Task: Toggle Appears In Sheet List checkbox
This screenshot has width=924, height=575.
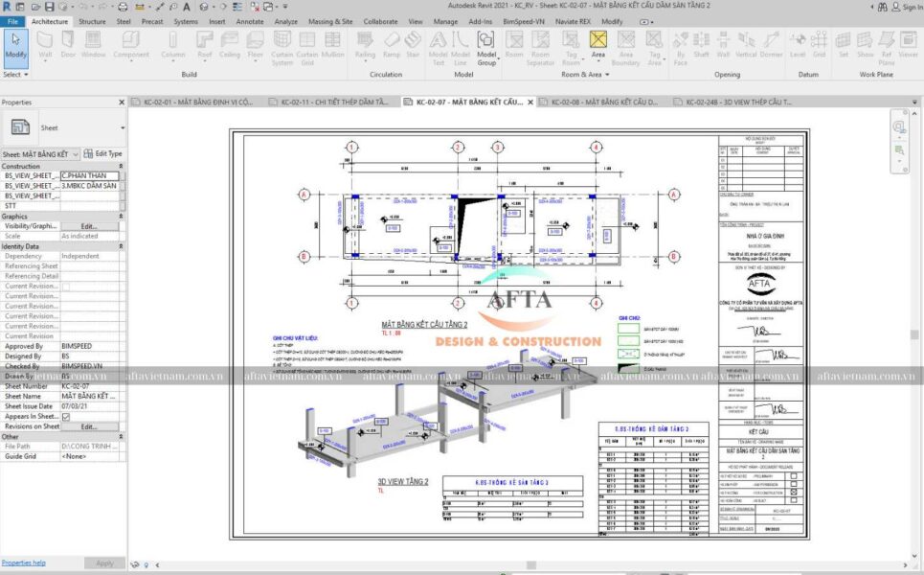Action: 66,417
